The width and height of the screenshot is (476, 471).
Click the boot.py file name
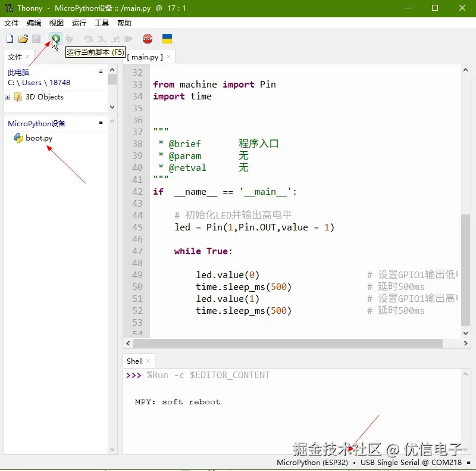(x=39, y=138)
